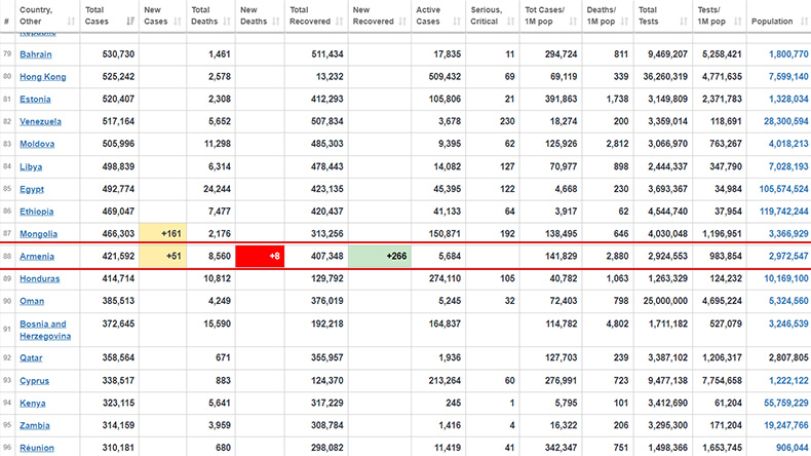Sort by Serious, Critical column header
811x456 pixels.
[492, 16]
